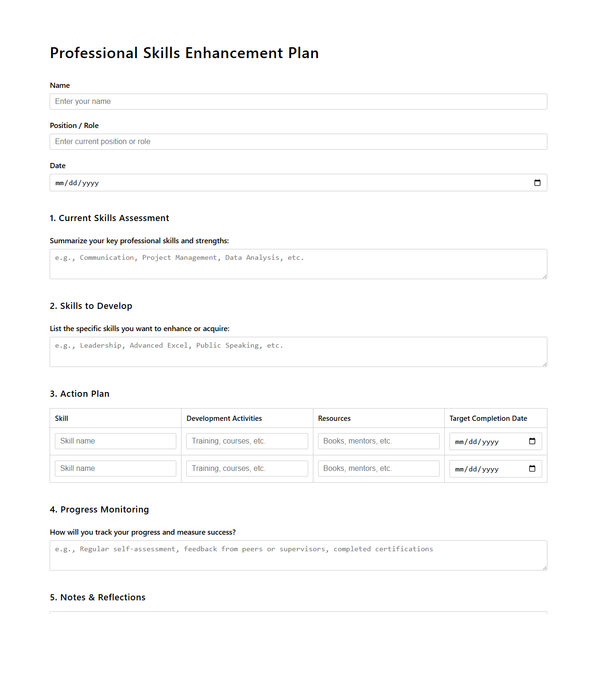
Task: Click the second Skill name field in the table
Action: 115,468
